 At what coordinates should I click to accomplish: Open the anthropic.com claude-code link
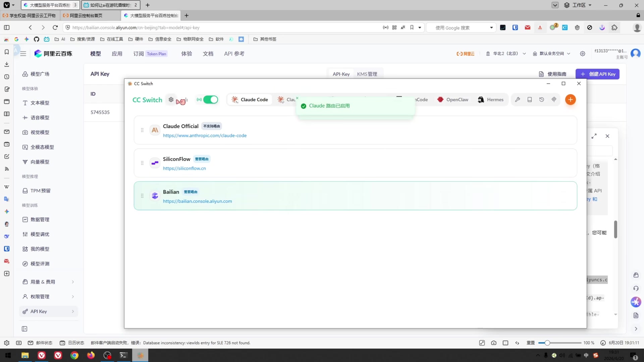point(205,135)
